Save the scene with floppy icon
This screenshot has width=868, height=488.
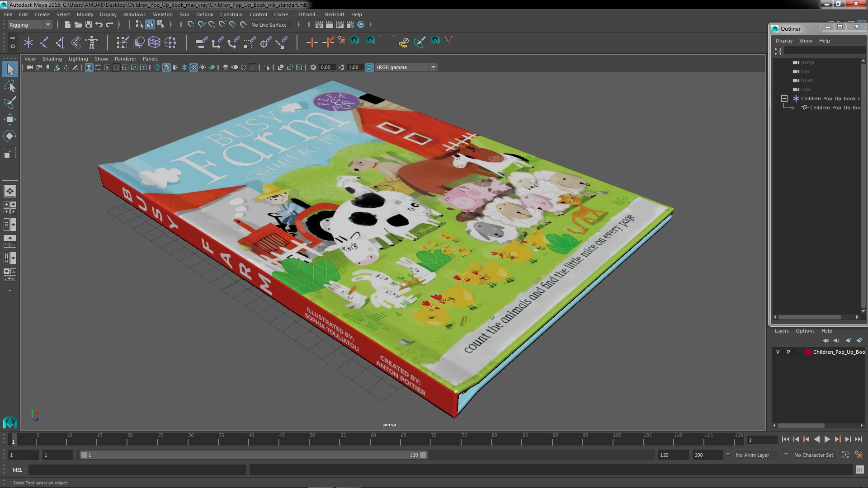[x=89, y=24]
